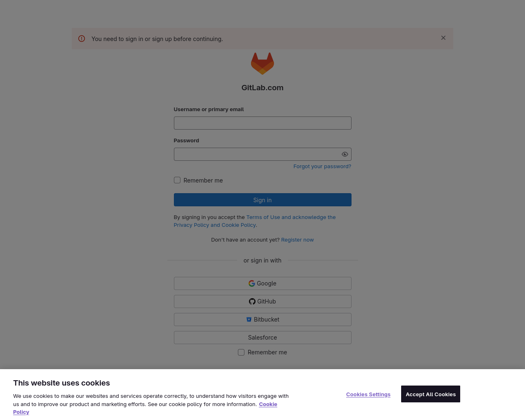
Task: Click the red alert warning icon
Action: [x=82, y=39]
